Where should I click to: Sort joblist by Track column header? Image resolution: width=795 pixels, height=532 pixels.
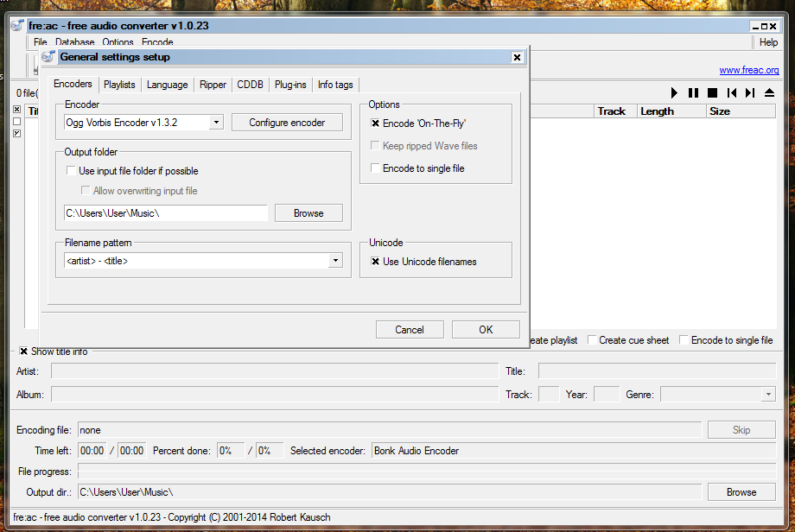tap(615, 111)
